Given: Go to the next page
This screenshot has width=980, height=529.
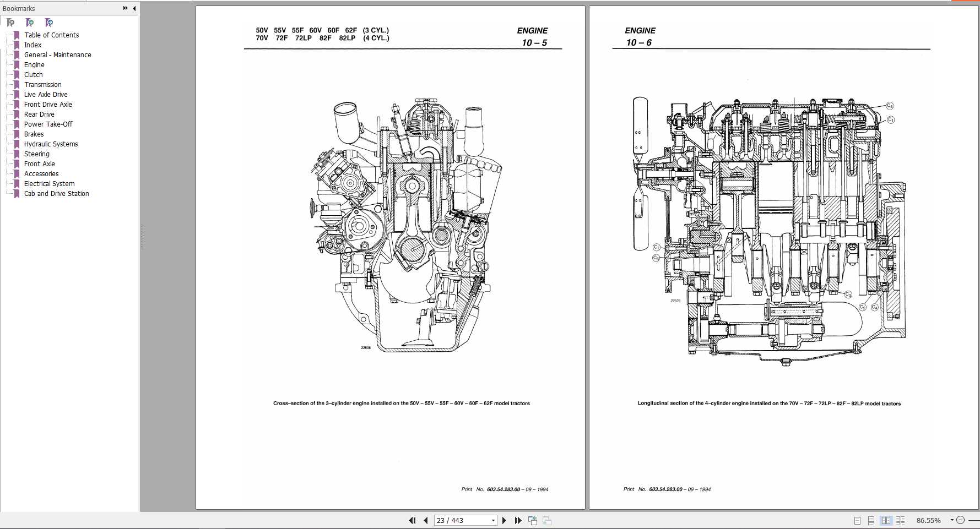Looking at the screenshot, I should coord(504,520).
